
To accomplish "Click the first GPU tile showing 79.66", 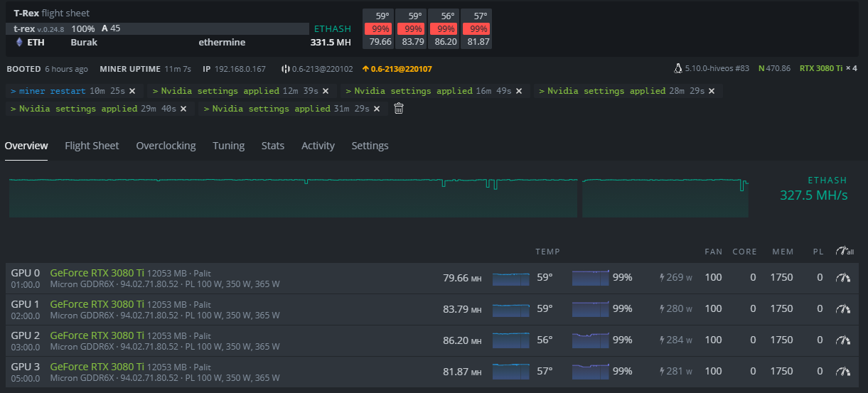I will (377, 28).
